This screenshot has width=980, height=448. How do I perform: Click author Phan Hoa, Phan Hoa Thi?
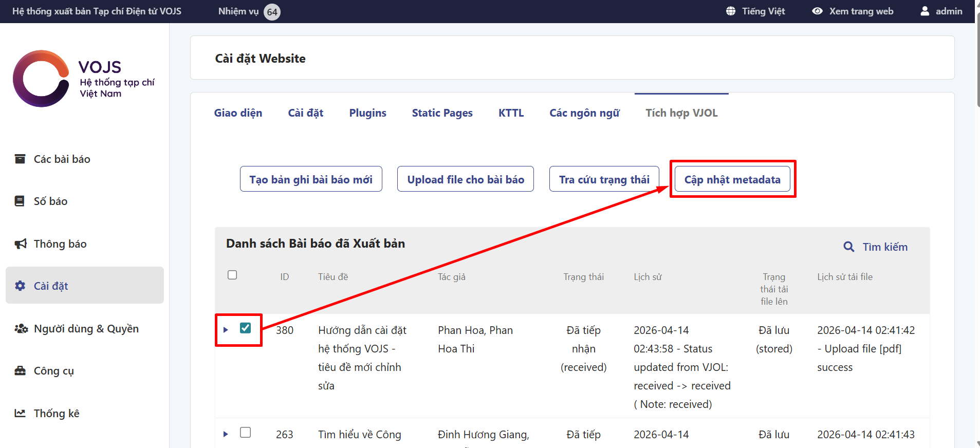(x=475, y=340)
